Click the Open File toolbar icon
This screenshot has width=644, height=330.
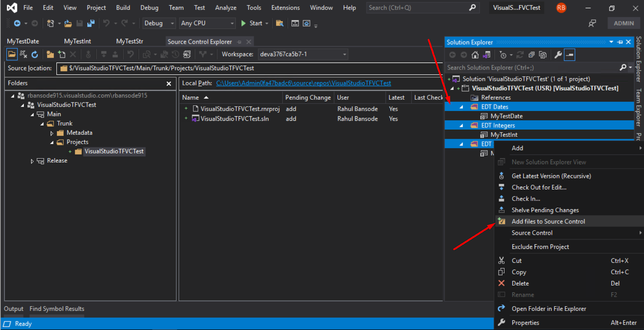(x=68, y=23)
